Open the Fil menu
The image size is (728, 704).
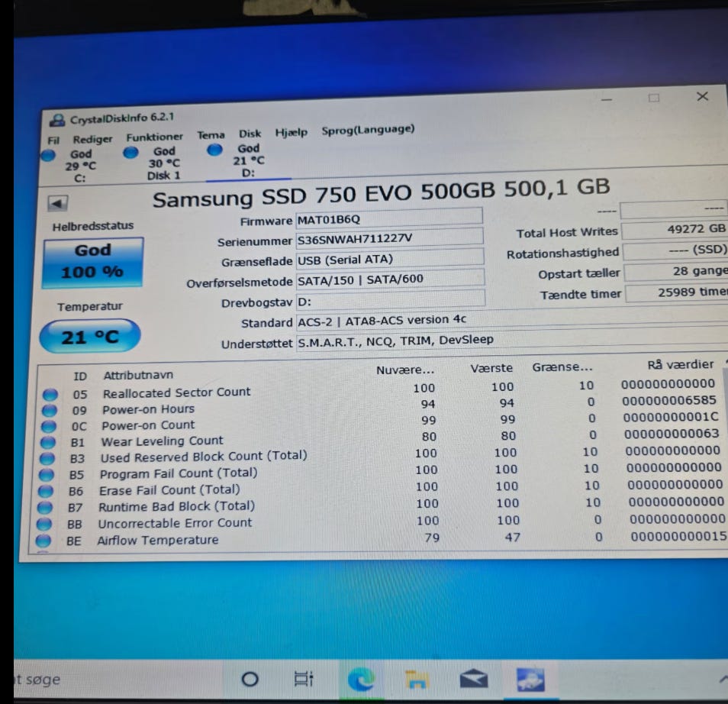(x=53, y=140)
